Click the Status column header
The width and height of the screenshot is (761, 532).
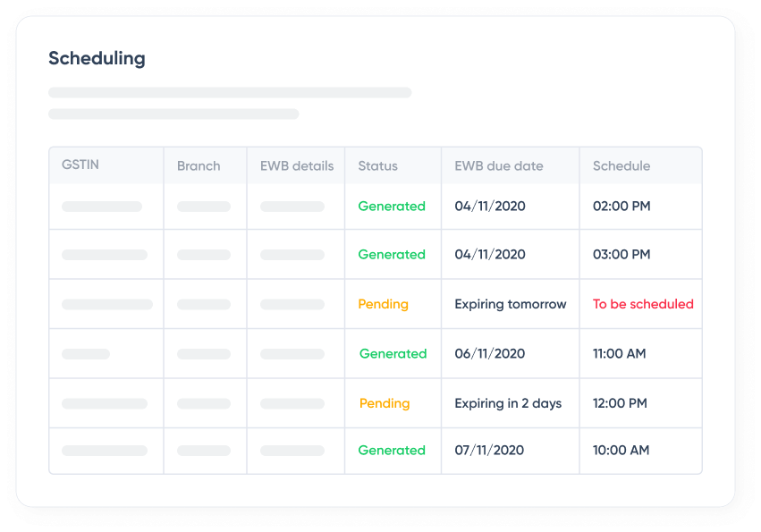pyautogui.click(x=377, y=165)
